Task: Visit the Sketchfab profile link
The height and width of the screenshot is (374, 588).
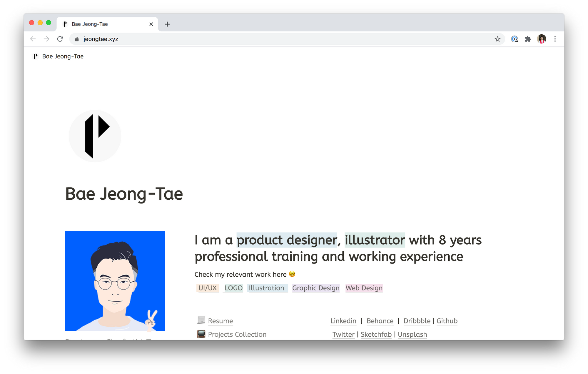Action: point(376,334)
